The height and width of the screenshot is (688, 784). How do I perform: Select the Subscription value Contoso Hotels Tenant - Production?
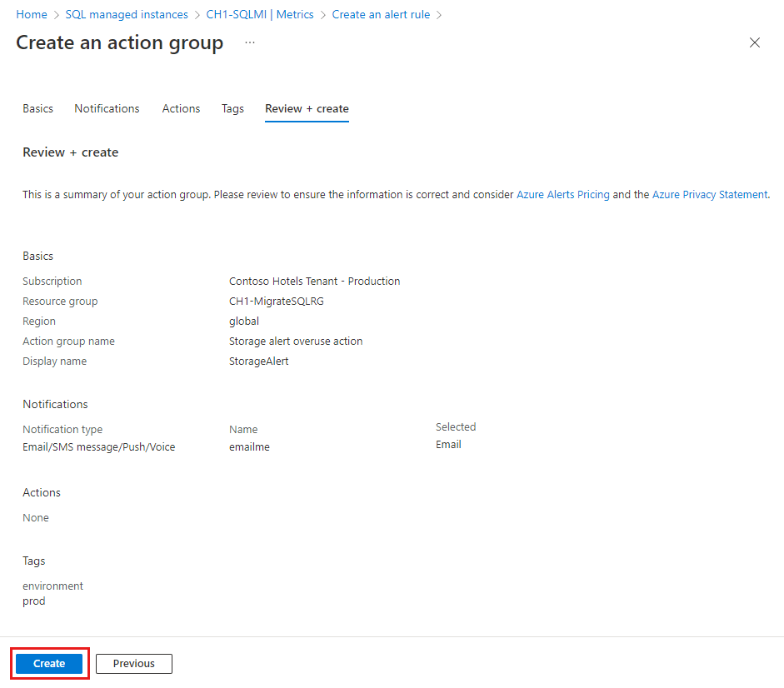click(314, 281)
